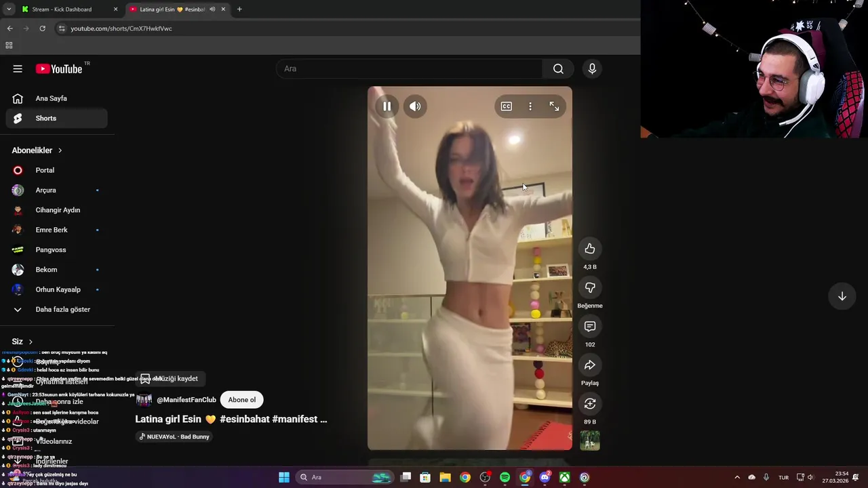Click the search magnifier button
Viewport: 868px width, 488px height.
point(558,68)
